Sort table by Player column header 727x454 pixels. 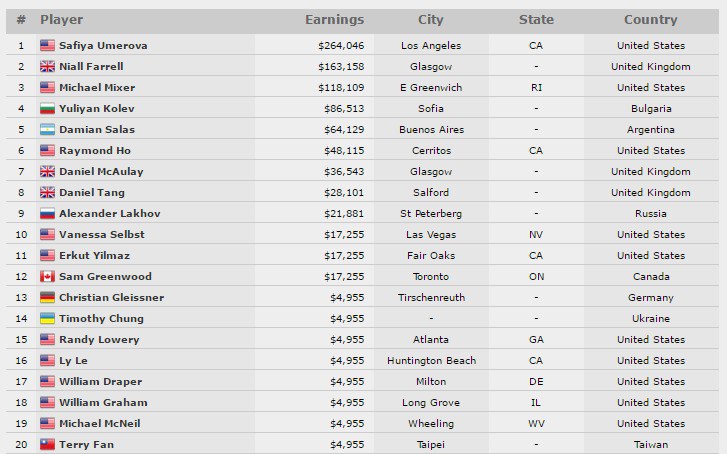[x=62, y=20]
